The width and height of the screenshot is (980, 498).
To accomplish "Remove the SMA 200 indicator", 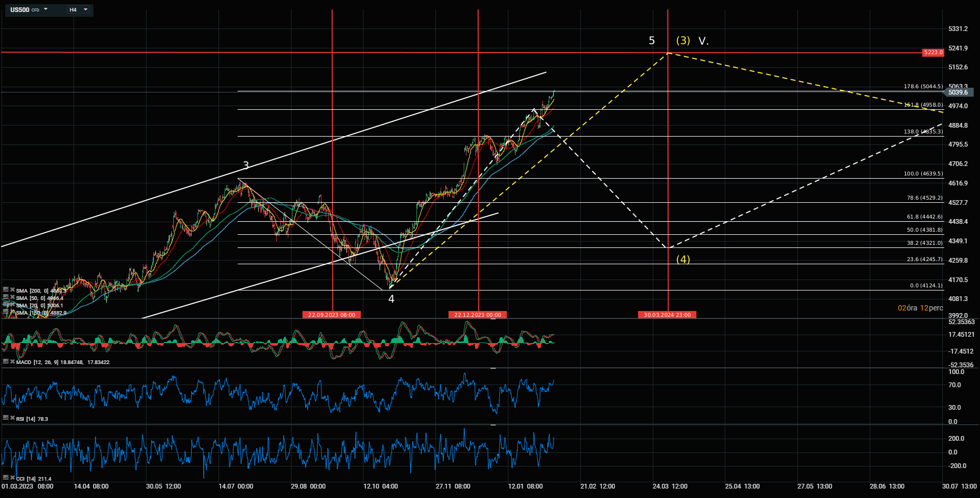I will click(x=12, y=290).
